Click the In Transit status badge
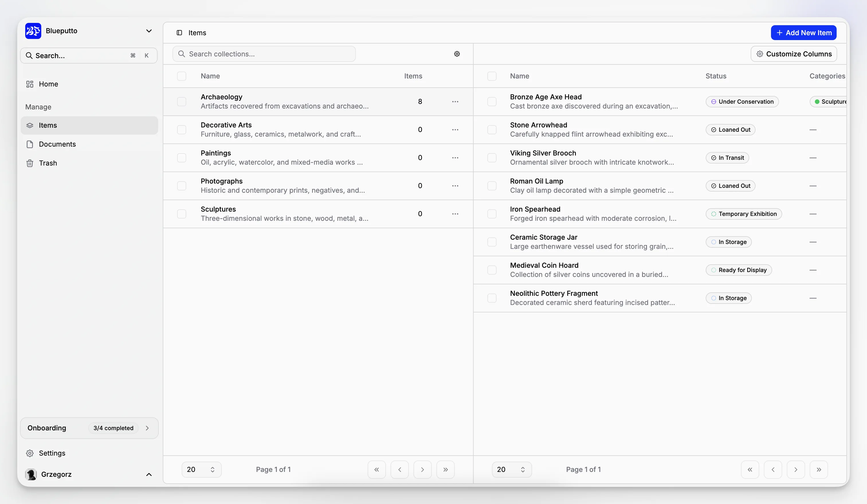This screenshot has width=867, height=504. point(727,158)
